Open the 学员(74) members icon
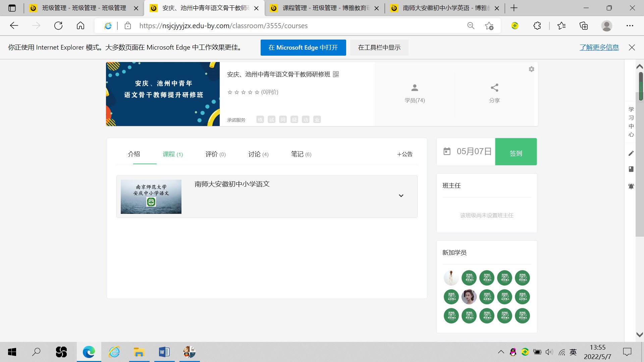This screenshot has height=362, width=644. pos(415,88)
